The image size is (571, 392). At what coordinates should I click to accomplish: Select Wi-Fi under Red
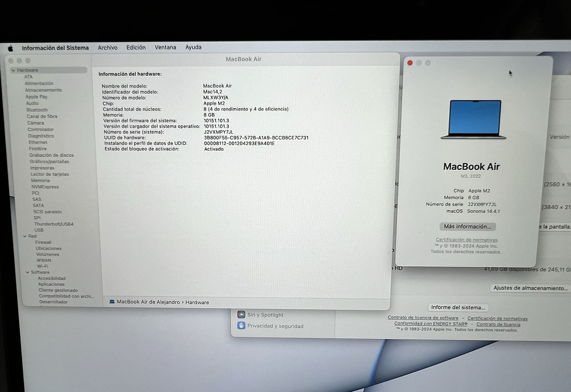42,266
